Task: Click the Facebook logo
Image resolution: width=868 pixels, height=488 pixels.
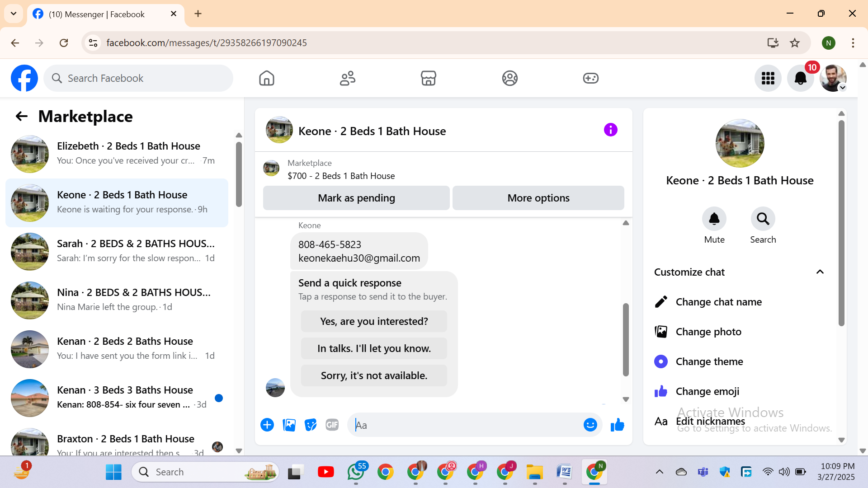Action: pos(24,78)
